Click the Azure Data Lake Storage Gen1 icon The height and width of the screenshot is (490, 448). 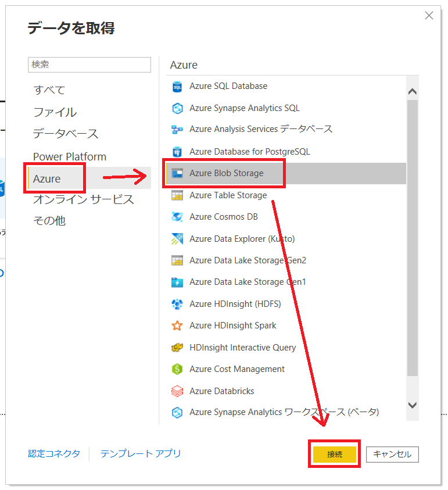point(177,282)
